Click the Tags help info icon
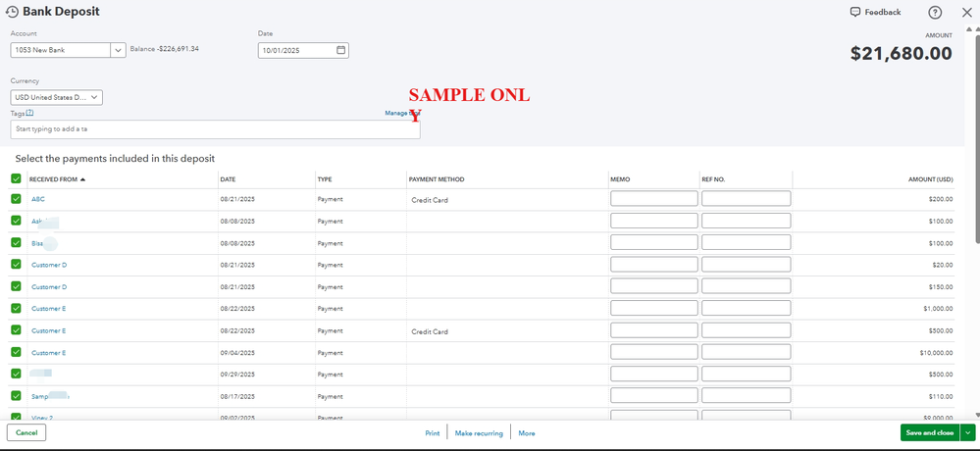The width and height of the screenshot is (980, 451). (29, 113)
